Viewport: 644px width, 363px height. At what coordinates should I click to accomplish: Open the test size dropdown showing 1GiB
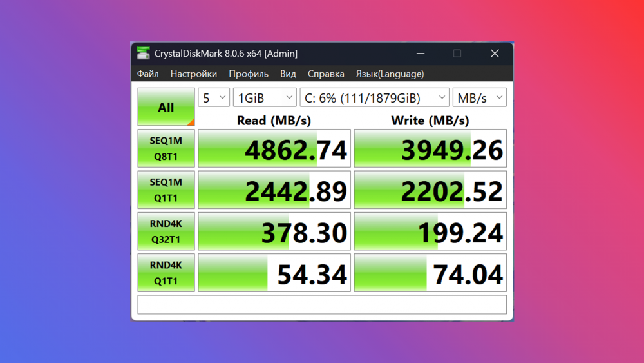click(x=265, y=98)
